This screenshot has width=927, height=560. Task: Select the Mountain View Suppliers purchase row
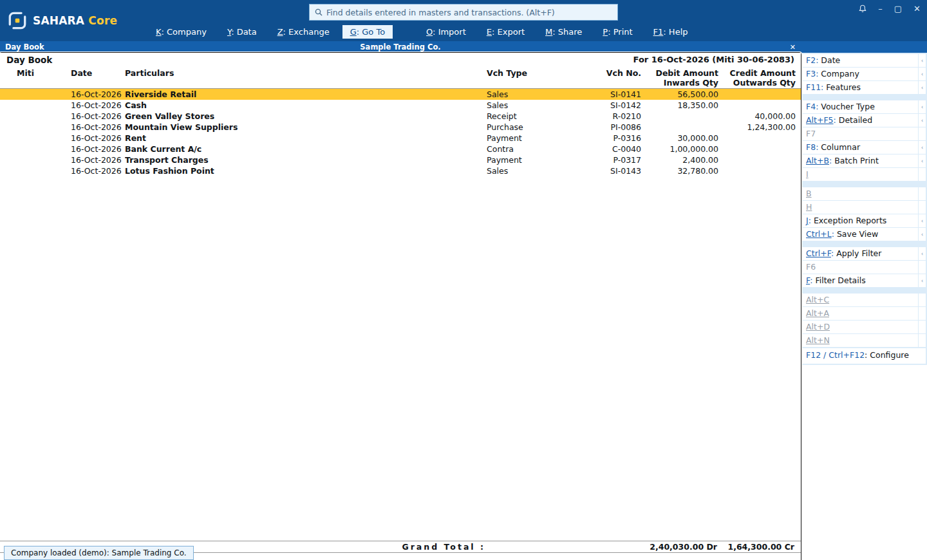400,127
